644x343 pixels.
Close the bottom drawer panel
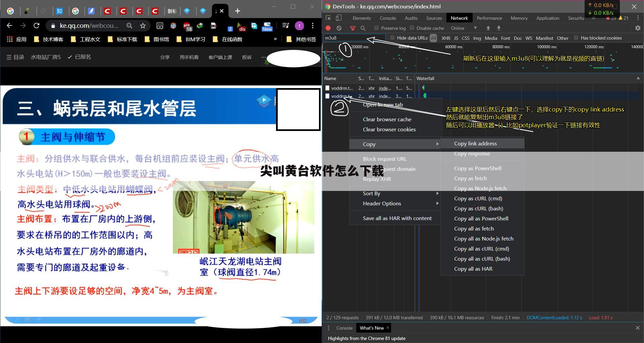point(638,328)
